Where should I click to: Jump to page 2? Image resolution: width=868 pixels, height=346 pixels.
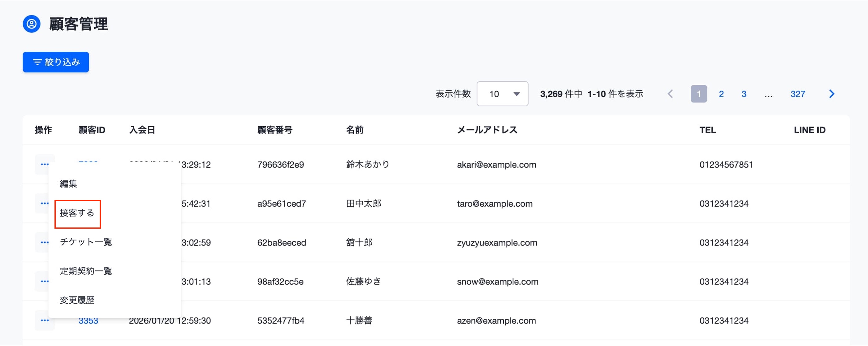coord(721,94)
